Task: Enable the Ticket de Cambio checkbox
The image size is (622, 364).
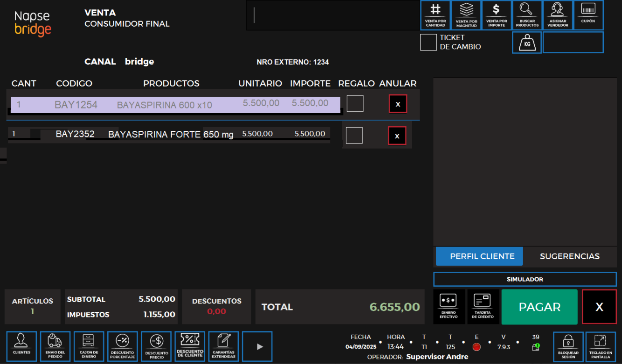Action: (428, 42)
